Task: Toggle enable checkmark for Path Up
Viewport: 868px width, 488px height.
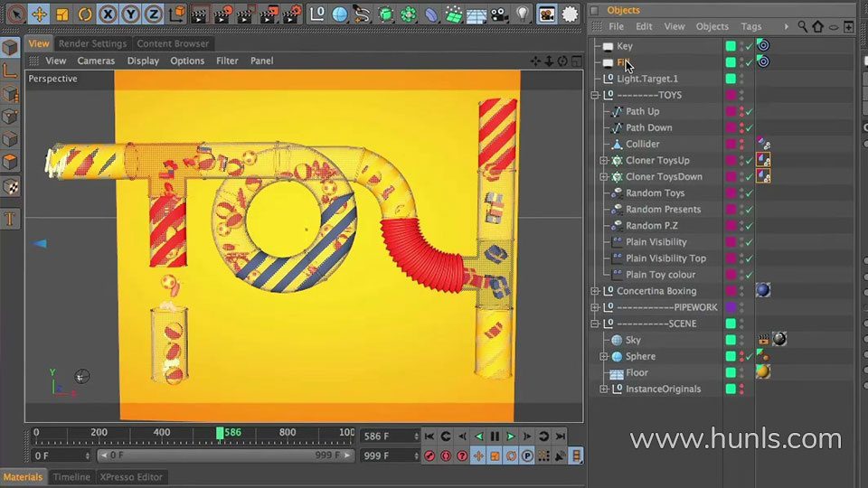Action: pyautogui.click(x=749, y=111)
